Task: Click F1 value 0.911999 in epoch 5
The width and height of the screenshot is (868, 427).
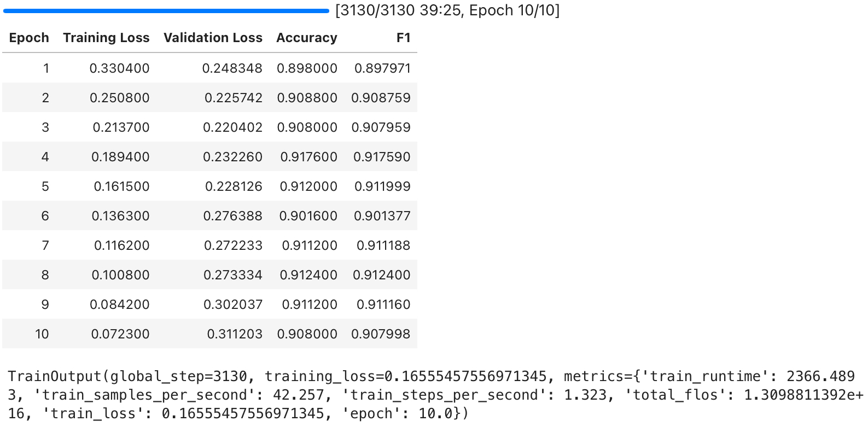Action: 382,186
